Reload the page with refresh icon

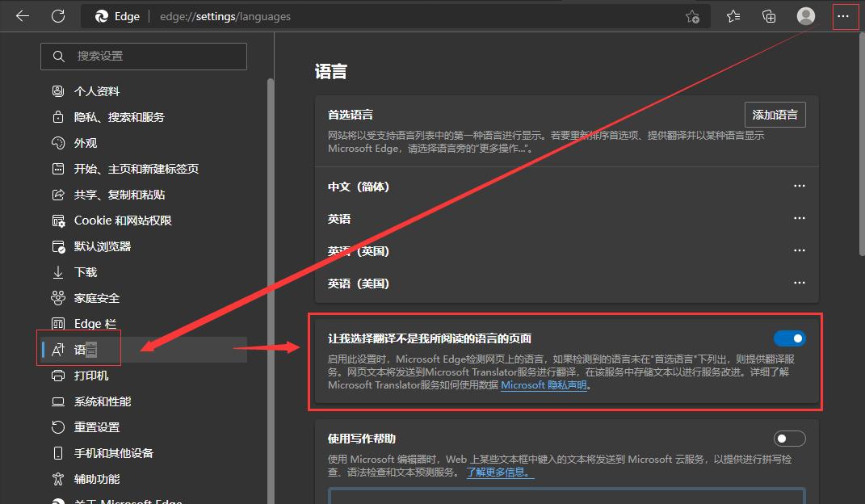tap(58, 16)
